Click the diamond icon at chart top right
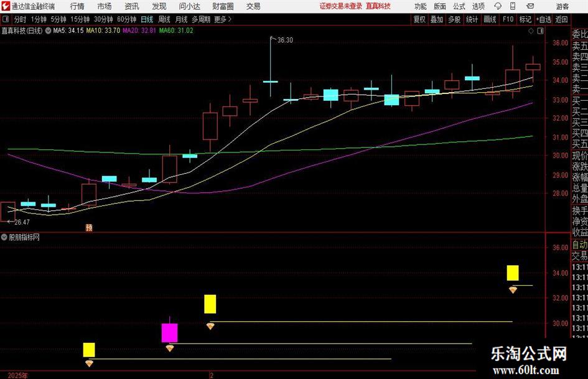The height and width of the screenshot is (379, 588). point(531,31)
